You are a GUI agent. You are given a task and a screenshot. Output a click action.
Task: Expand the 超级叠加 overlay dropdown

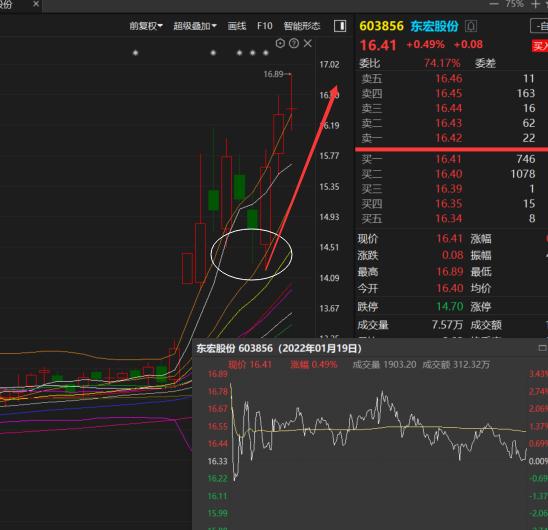(x=195, y=26)
